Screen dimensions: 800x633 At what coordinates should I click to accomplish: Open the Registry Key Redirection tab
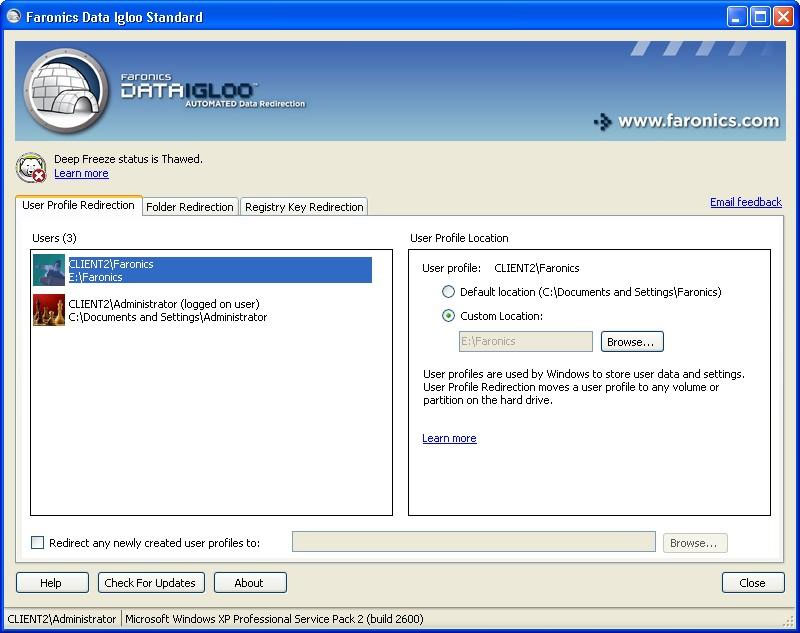pos(304,207)
